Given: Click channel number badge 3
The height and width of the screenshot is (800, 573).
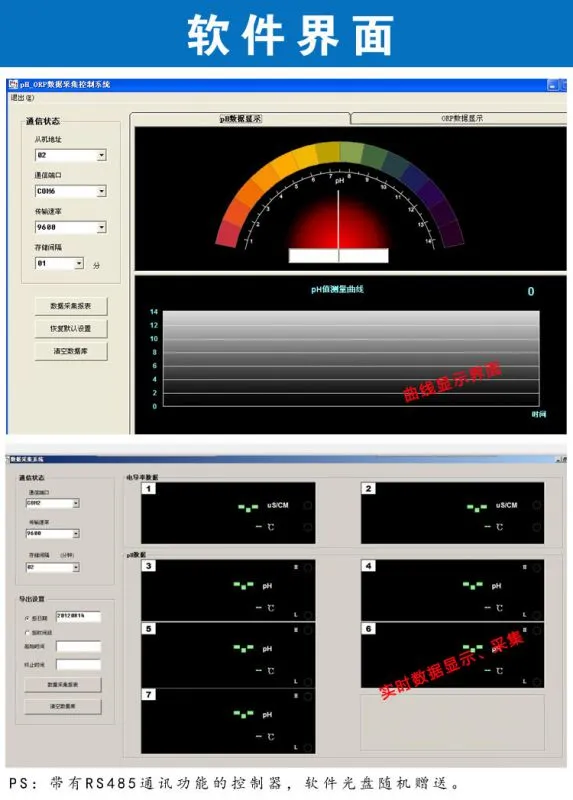Looking at the screenshot, I should (148, 566).
